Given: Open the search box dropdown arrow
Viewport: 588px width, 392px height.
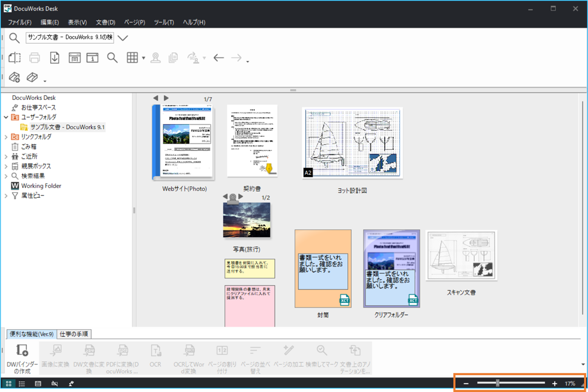Looking at the screenshot, I should pos(123,38).
